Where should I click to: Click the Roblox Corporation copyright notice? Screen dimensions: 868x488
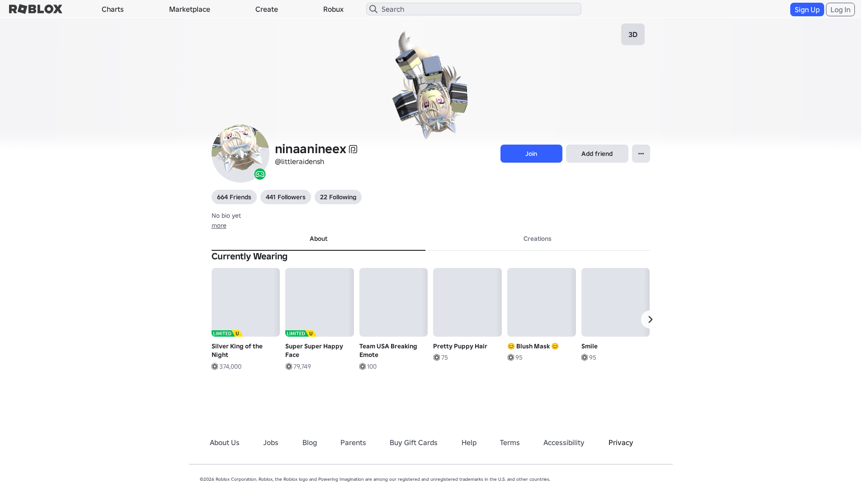[x=375, y=479]
